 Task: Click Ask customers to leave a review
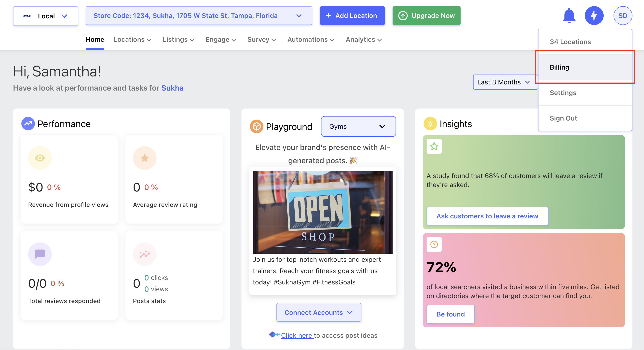tap(487, 216)
